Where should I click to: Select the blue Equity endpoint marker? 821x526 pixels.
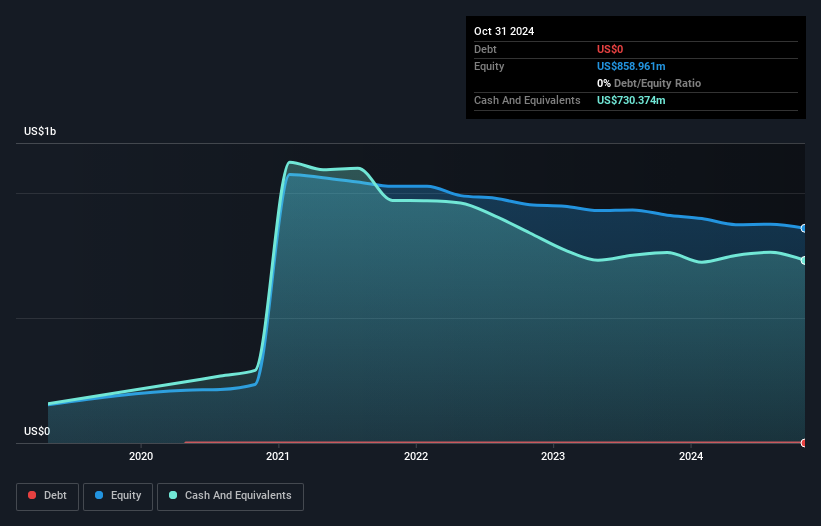(x=804, y=228)
